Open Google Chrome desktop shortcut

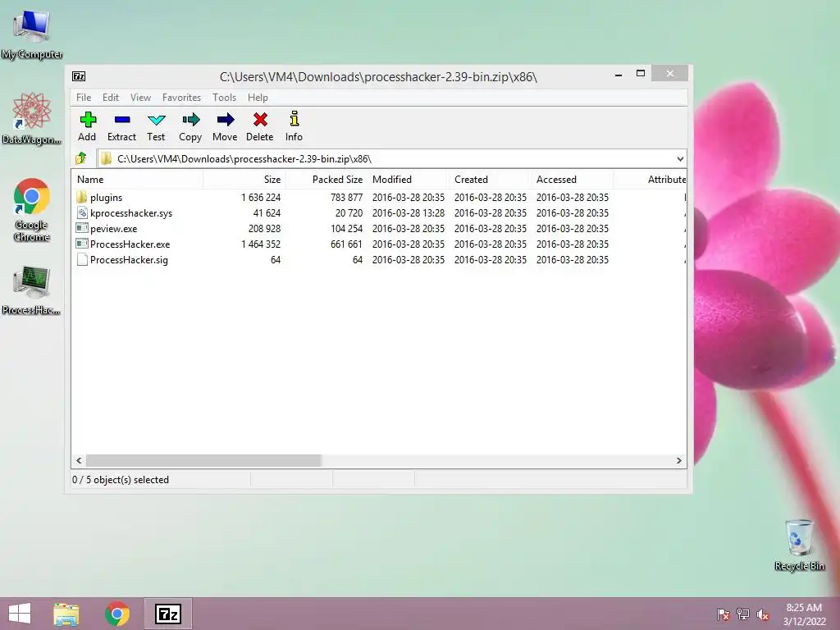click(32, 210)
